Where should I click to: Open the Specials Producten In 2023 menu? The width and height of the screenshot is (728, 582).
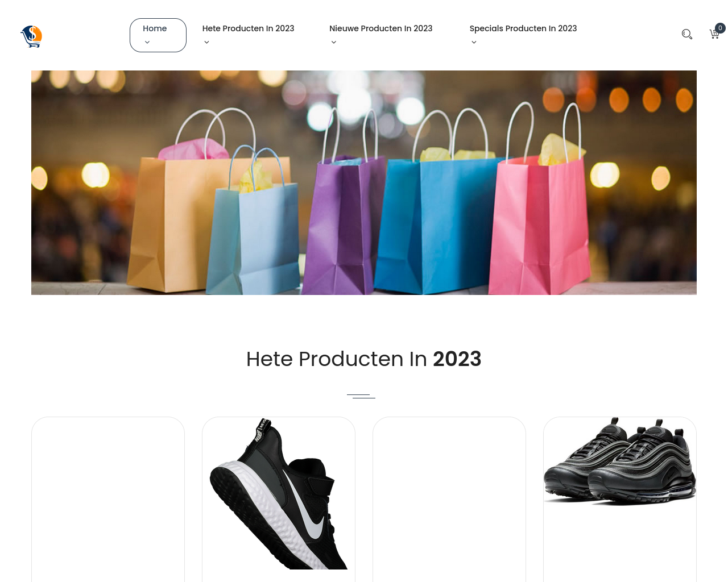pyautogui.click(x=523, y=28)
